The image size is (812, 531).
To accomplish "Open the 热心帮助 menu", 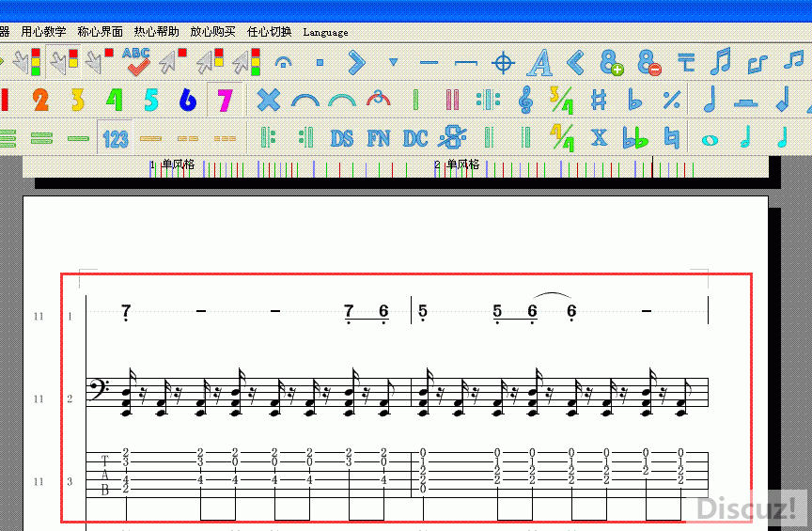I will 156,32.
